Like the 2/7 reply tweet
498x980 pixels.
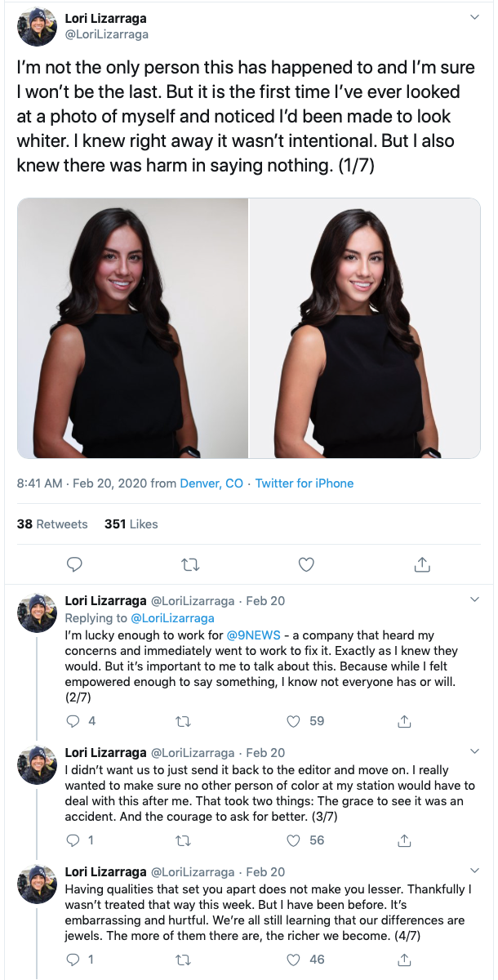pyautogui.click(x=295, y=721)
